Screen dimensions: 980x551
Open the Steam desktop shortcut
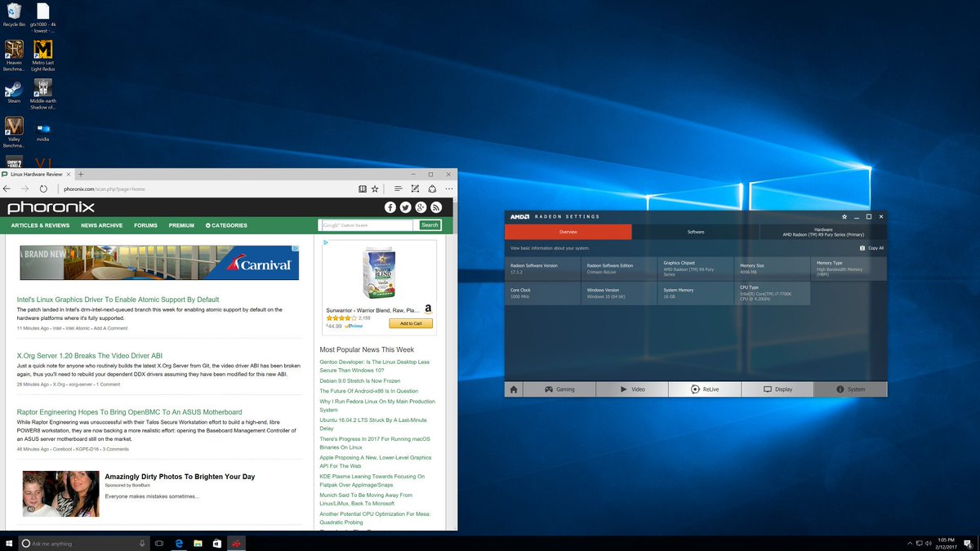tap(14, 91)
